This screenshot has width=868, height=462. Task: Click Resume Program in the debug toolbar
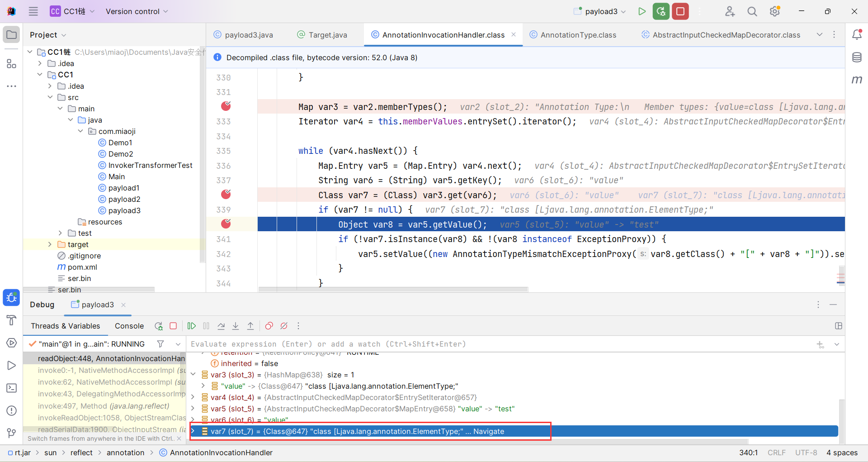[192, 326]
